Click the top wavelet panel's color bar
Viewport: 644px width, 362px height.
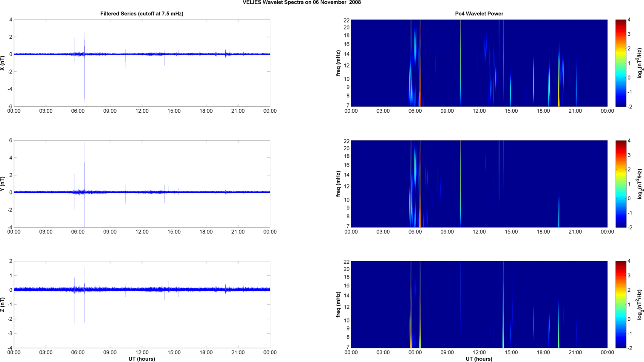[x=621, y=63]
